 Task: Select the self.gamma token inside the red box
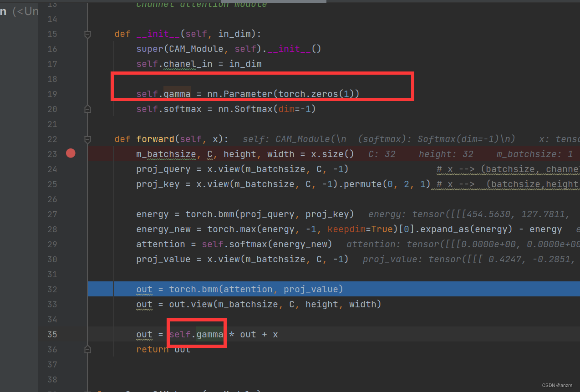pyautogui.click(x=196, y=334)
